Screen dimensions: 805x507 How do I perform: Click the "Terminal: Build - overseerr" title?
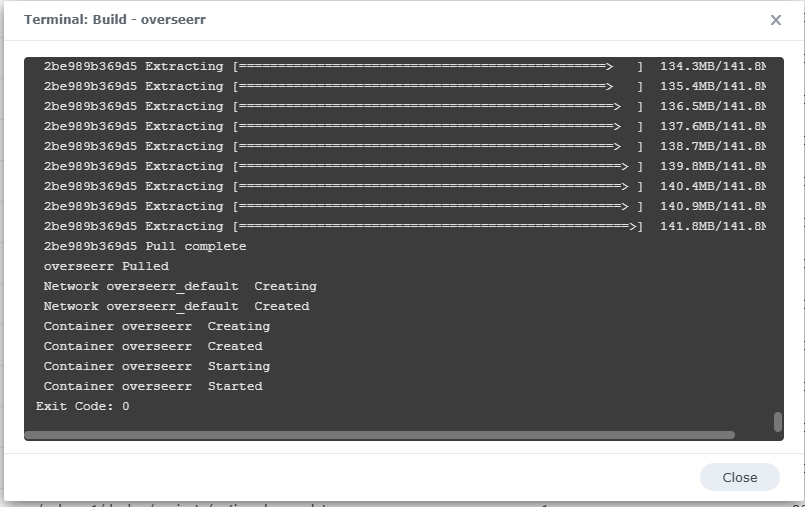(115, 20)
